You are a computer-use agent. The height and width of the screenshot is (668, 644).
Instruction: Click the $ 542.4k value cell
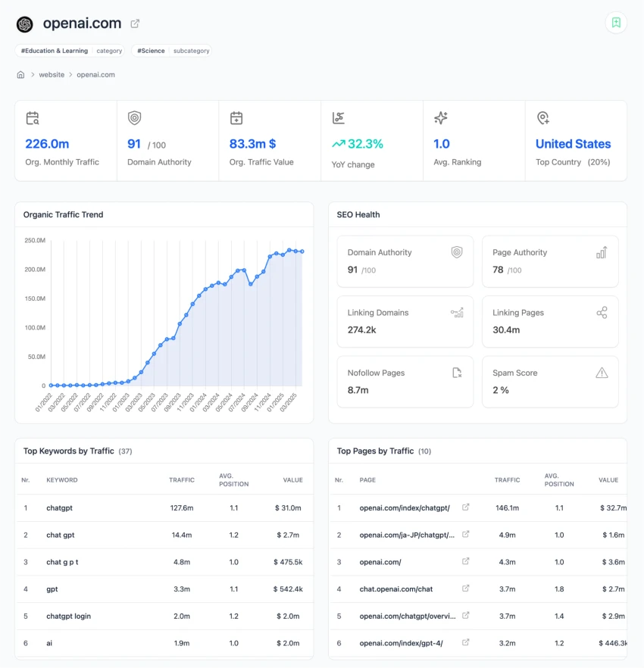click(x=288, y=589)
